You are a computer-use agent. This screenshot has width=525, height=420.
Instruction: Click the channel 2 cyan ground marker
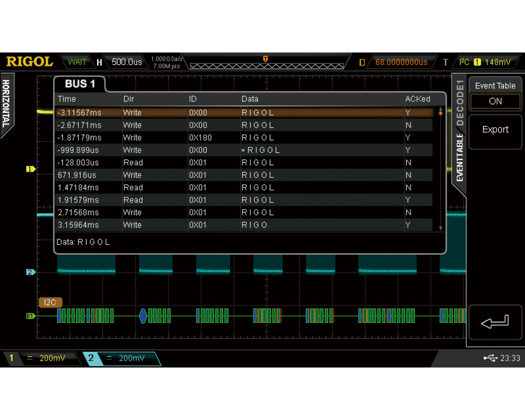click(30, 272)
